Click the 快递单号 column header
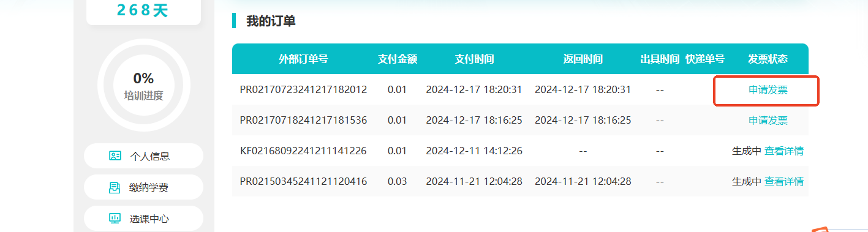The image size is (868, 232). click(x=705, y=59)
